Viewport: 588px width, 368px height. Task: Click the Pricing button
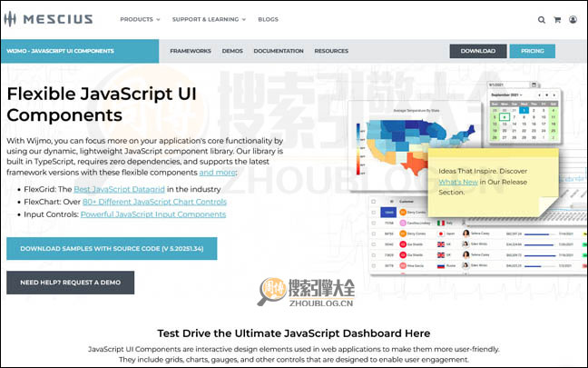[533, 51]
